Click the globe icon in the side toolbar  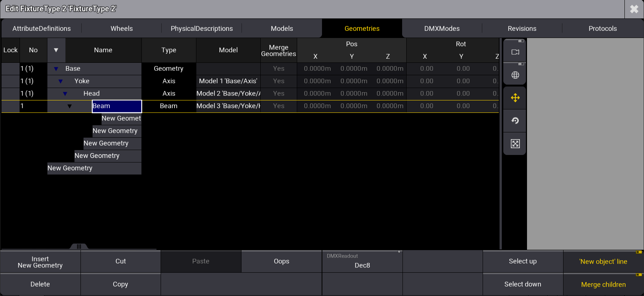click(515, 75)
